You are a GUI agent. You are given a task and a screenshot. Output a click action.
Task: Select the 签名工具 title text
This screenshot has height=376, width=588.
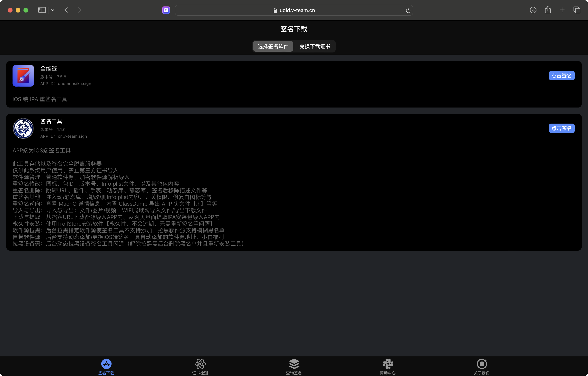click(51, 121)
